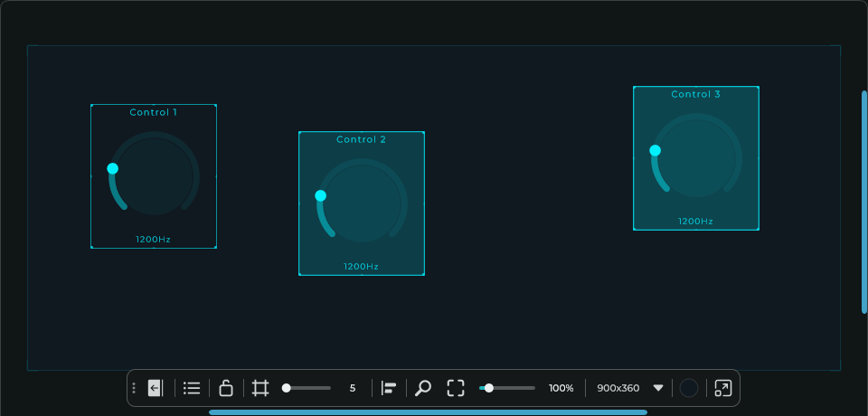
Task: Adjust the grid size slider
Action: pos(307,388)
